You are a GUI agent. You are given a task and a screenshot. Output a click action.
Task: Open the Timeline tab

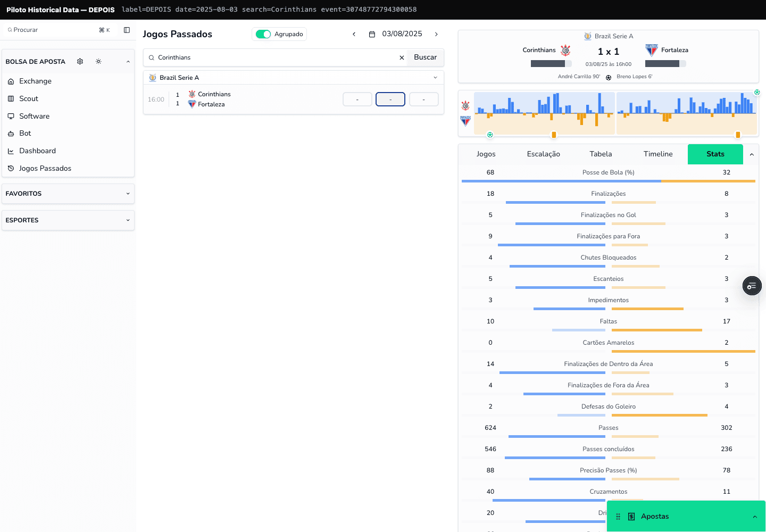[659, 154]
